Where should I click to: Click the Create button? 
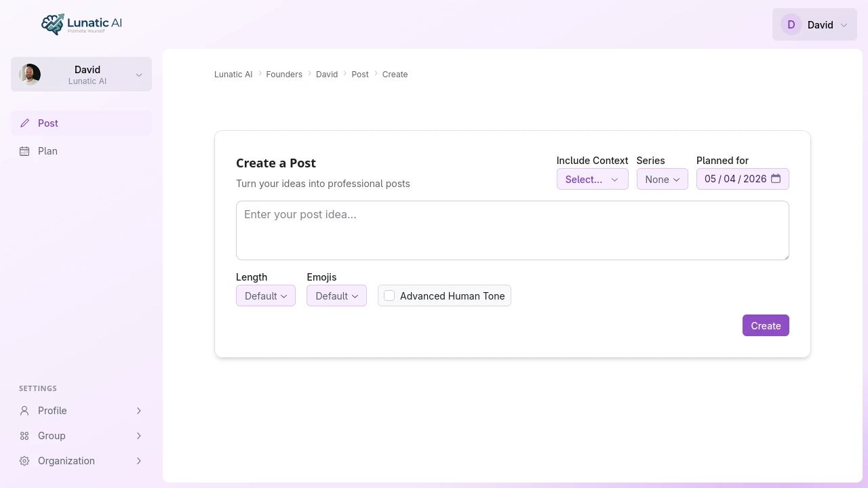point(766,325)
